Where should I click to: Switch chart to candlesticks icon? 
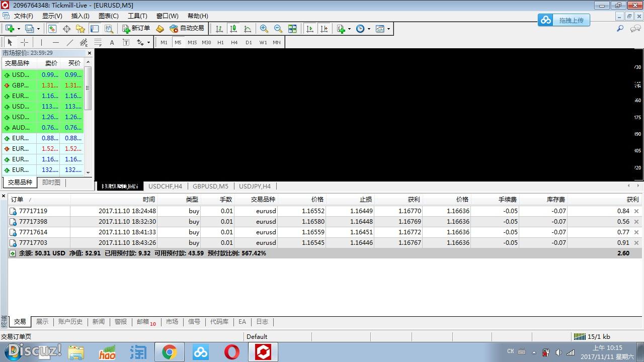point(233,29)
